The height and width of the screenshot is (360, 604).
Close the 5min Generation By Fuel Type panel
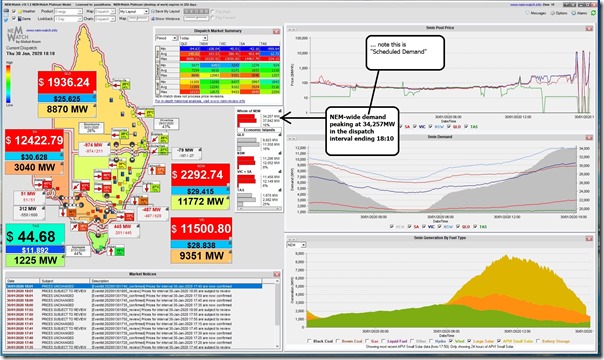[x=589, y=238]
